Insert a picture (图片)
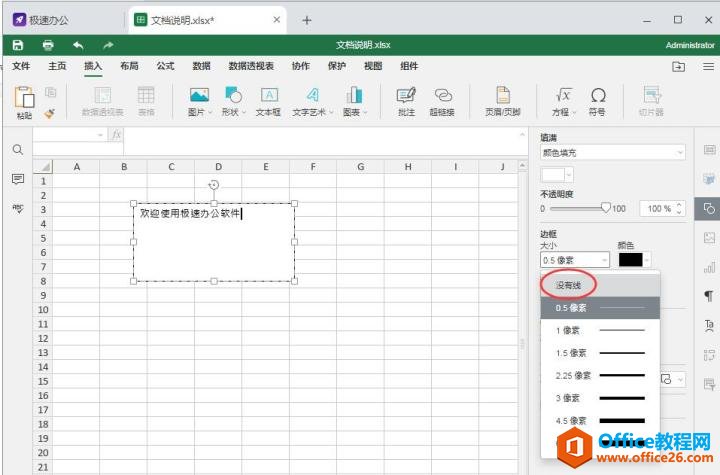This screenshot has height=475, width=720. [200, 102]
